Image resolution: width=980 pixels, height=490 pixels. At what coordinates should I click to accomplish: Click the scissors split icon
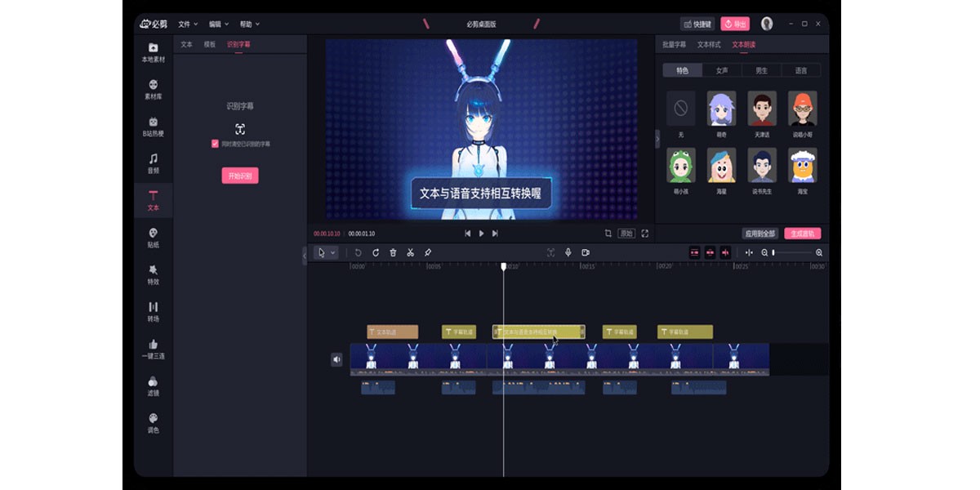(x=410, y=253)
